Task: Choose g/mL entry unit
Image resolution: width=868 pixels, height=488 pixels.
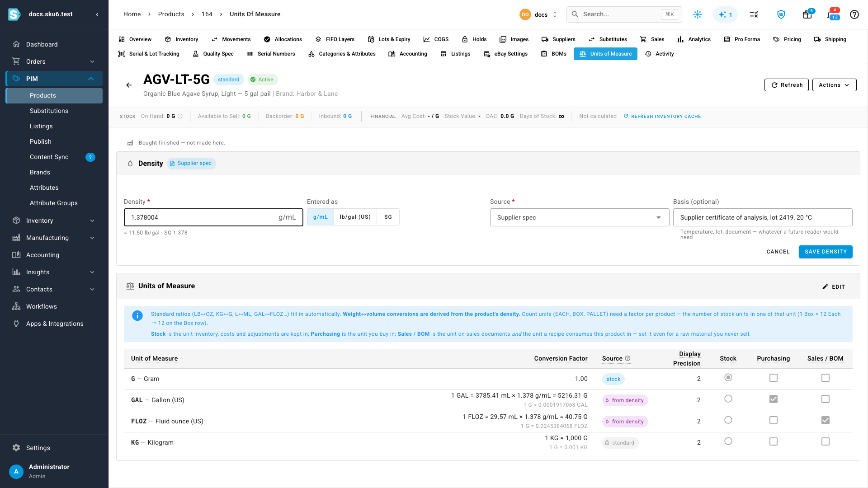Action: pyautogui.click(x=321, y=217)
